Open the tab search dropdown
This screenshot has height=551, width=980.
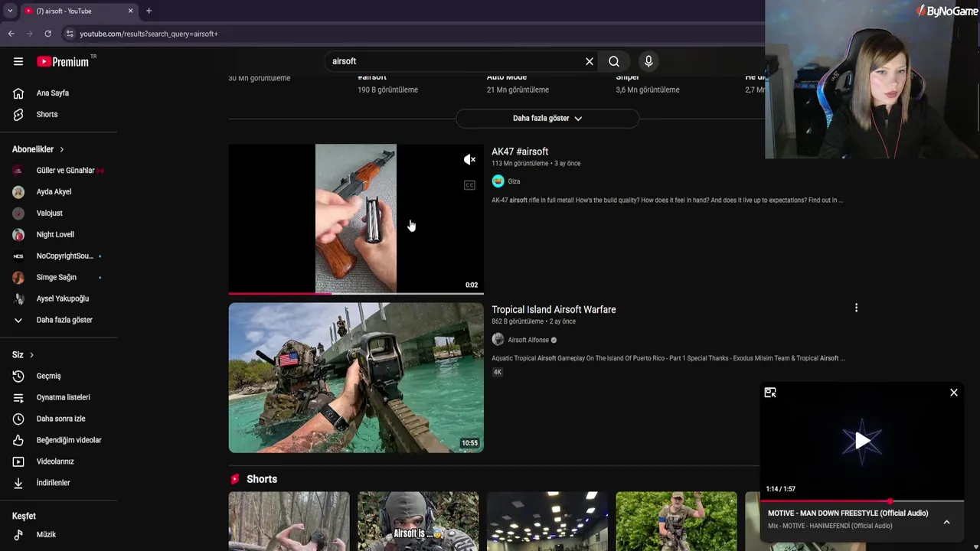coord(10,11)
